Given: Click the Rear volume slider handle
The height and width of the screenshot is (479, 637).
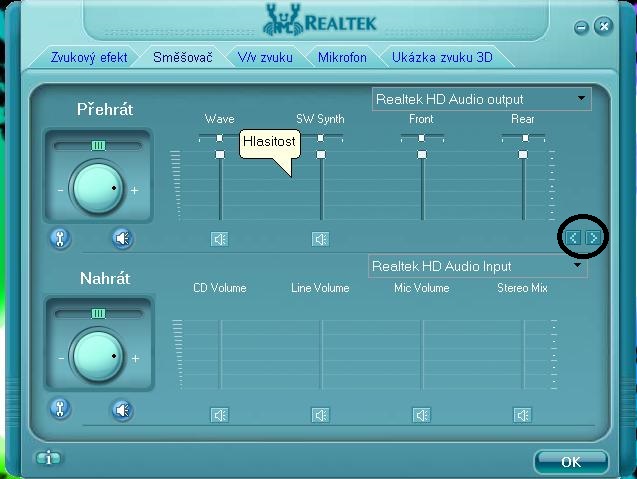Looking at the screenshot, I should 523,154.
